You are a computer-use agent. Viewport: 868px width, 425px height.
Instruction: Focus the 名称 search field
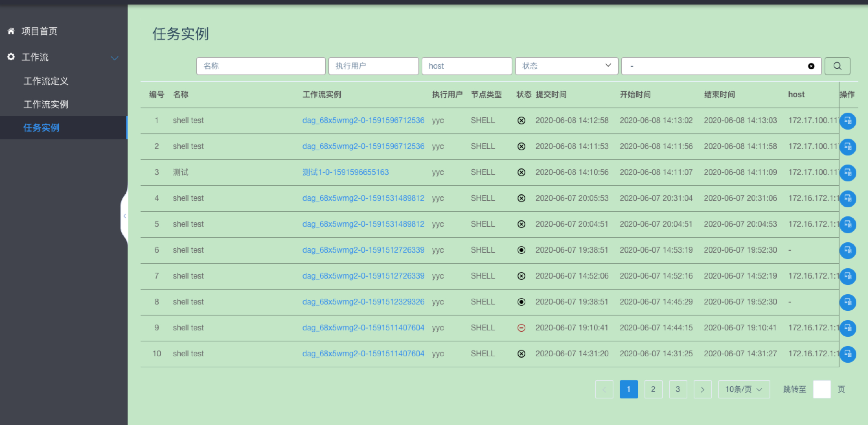pos(260,66)
